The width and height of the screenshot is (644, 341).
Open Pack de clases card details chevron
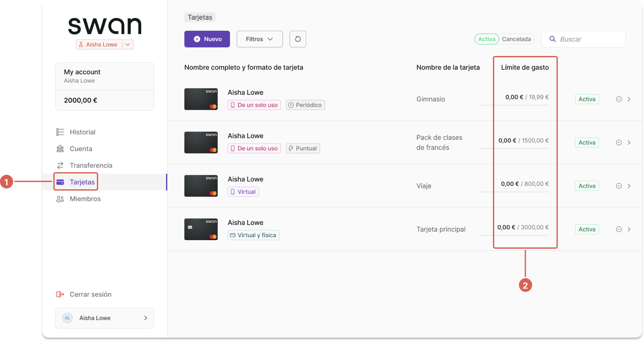pyautogui.click(x=629, y=143)
